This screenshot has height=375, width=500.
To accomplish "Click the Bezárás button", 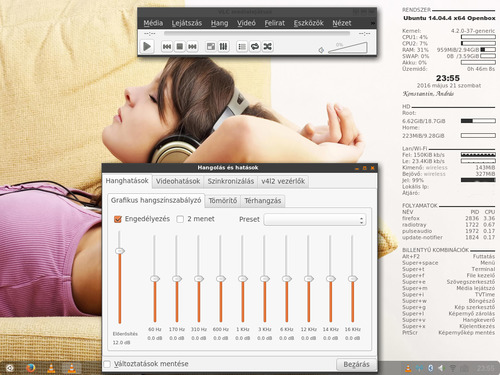I will pos(356,364).
